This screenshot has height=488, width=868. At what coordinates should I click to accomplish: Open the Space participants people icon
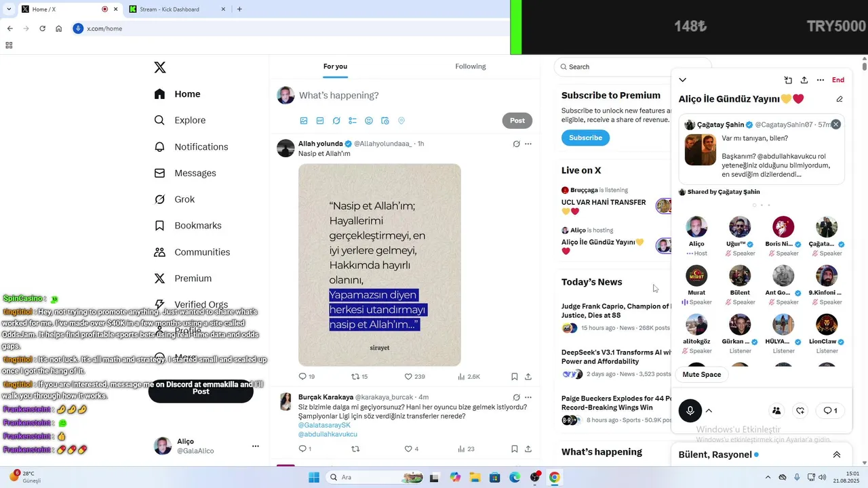pos(776,411)
